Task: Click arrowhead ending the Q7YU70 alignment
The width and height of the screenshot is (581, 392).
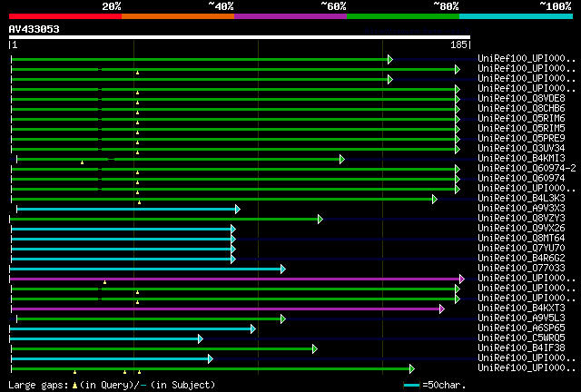Action: (233, 250)
